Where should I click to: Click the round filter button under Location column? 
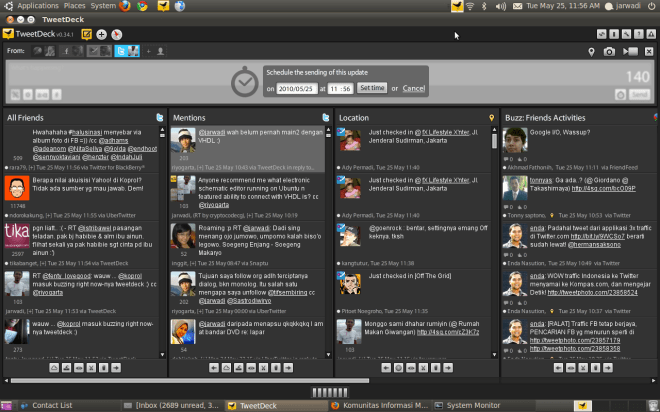coord(399,368)
